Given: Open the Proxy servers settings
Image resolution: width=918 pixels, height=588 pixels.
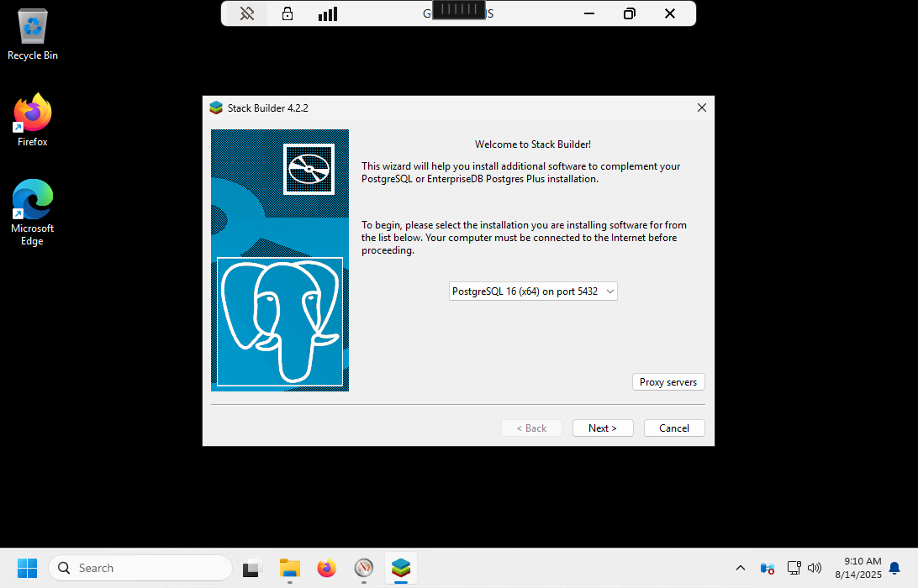Looking at the screenshot, I should click(x=668, y=382).
